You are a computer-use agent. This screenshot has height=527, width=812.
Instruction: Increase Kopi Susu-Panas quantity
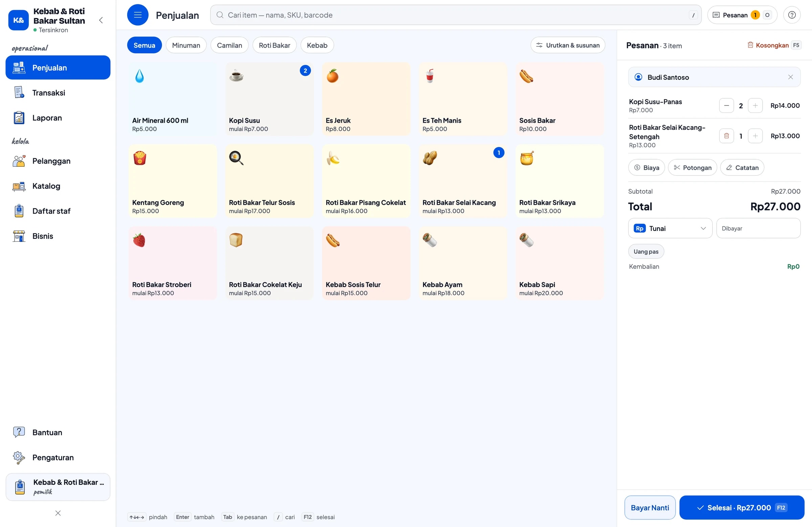tap(755, 106)
